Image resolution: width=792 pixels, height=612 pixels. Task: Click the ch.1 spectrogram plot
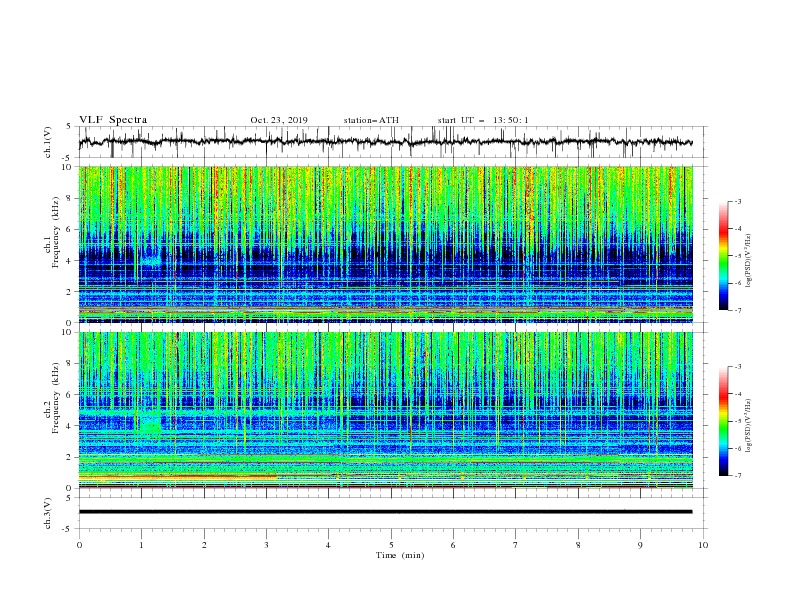(386, 244)
